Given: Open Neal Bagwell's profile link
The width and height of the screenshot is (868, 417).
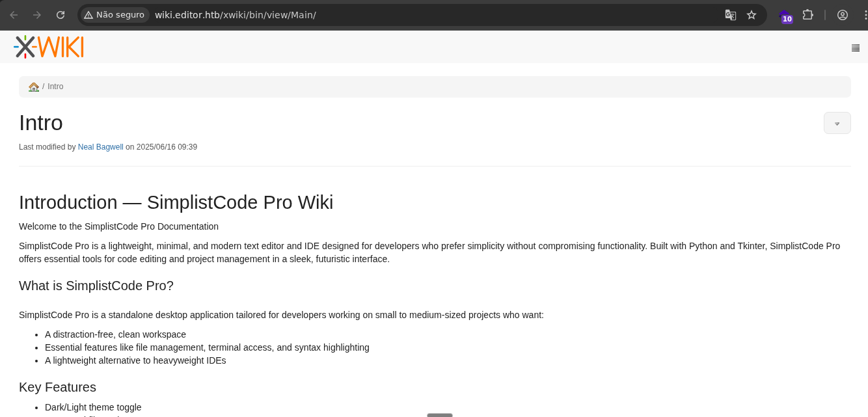Looking at the screenshot, I should pyautogui.click(x=100, y=147).
